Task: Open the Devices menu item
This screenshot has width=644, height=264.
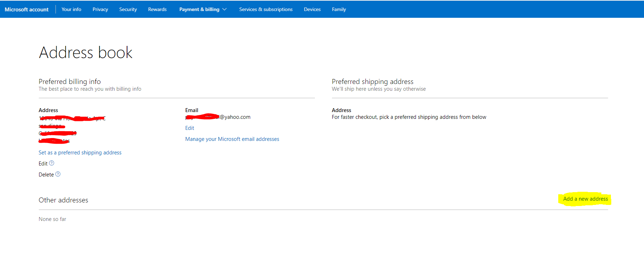Action: (312, 9)
